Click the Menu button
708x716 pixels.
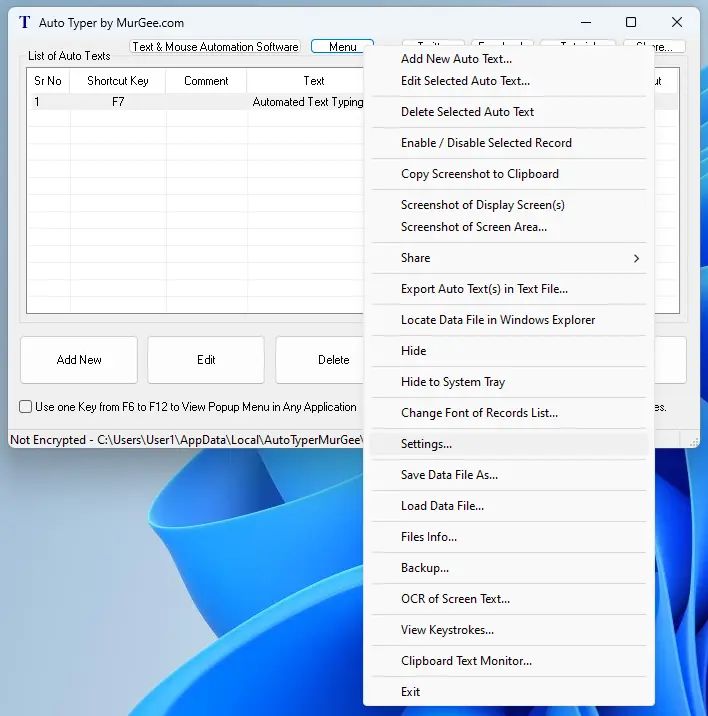pyautogui.click(x=342, y=47)
